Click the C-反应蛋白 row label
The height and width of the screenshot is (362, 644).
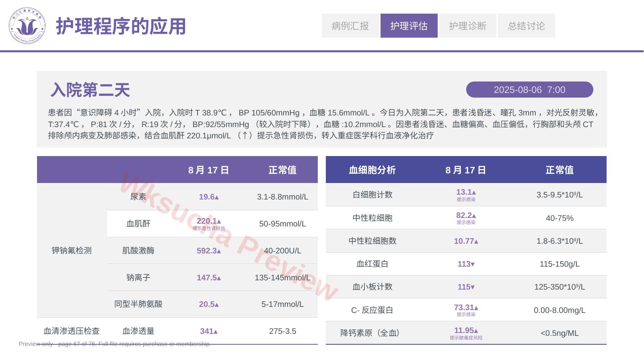pyautogui.click(x=372, y=310)
